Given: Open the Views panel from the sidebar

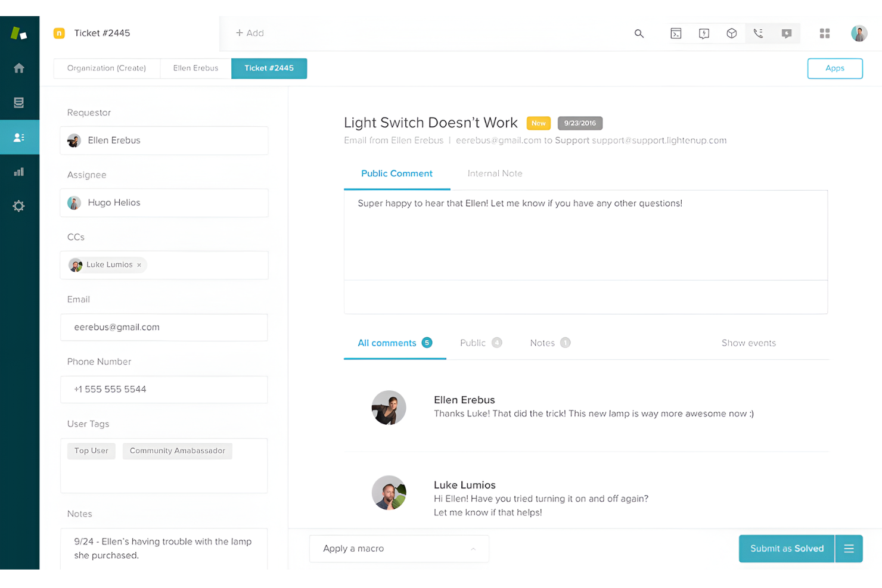Looking at the screenshot, I should 19,102.
